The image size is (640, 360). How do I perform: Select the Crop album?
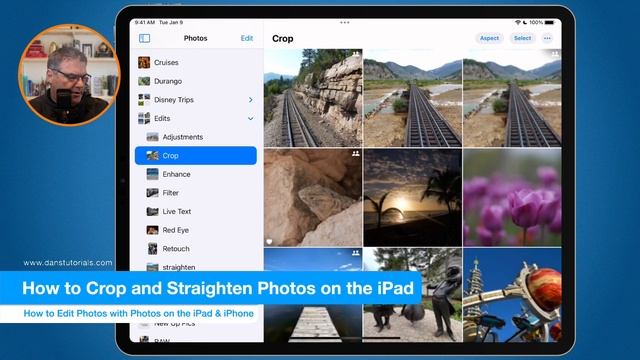196,156
